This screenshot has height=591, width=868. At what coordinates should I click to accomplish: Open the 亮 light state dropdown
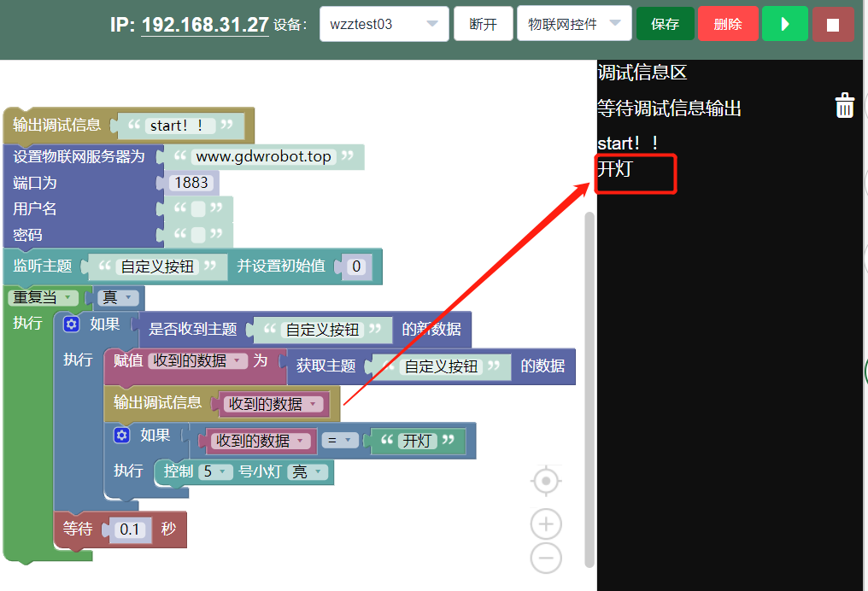(308, 471)
